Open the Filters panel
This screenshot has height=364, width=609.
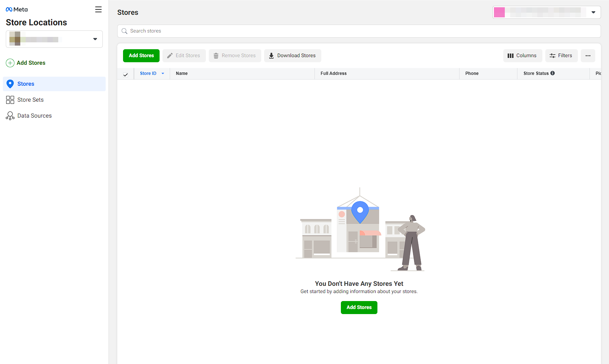pyautogui.click(x=561, y=55)
